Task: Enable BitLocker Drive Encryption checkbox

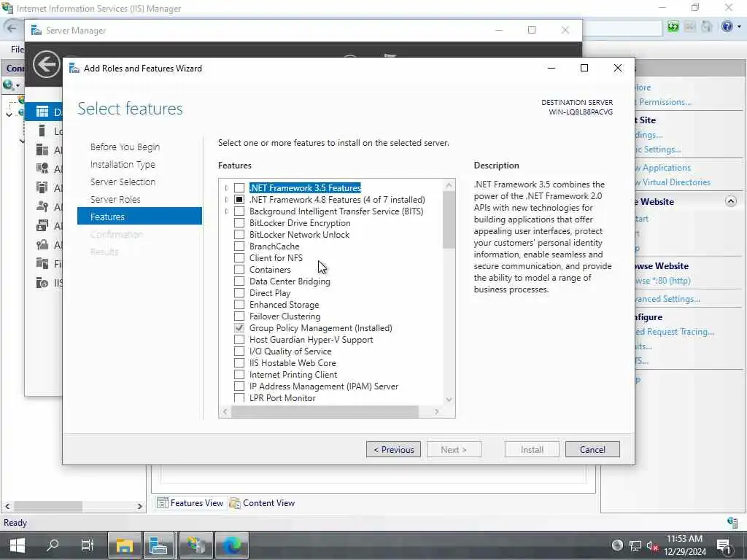Action: (239, 223)
